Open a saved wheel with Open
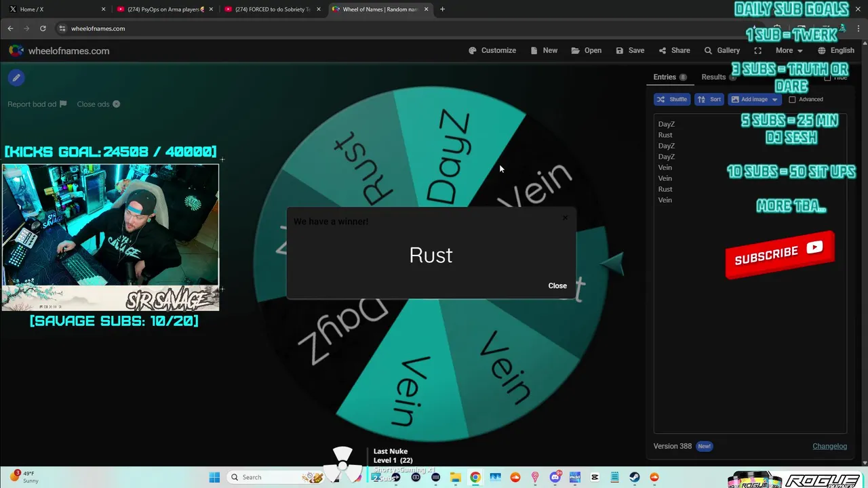868x488 pixels. pyautogui.click(x=587, y=51)
